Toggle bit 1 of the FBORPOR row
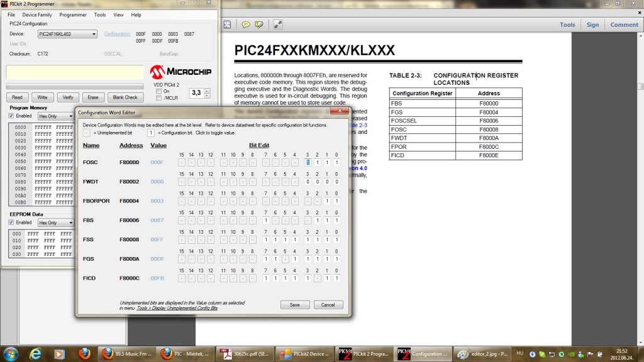 pyautogui.click(x=327, y=201)
